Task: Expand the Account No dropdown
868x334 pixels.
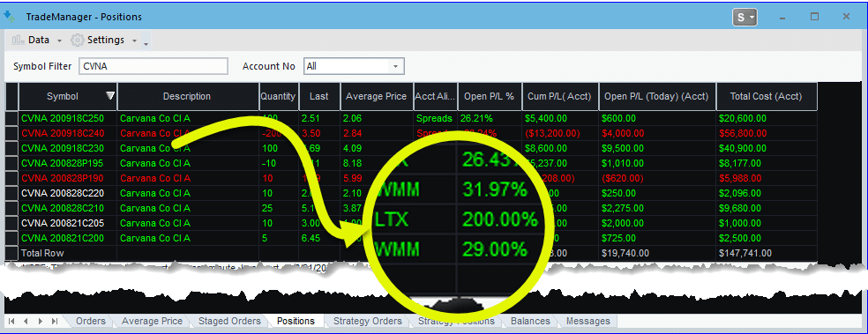Action: [395, 66]
